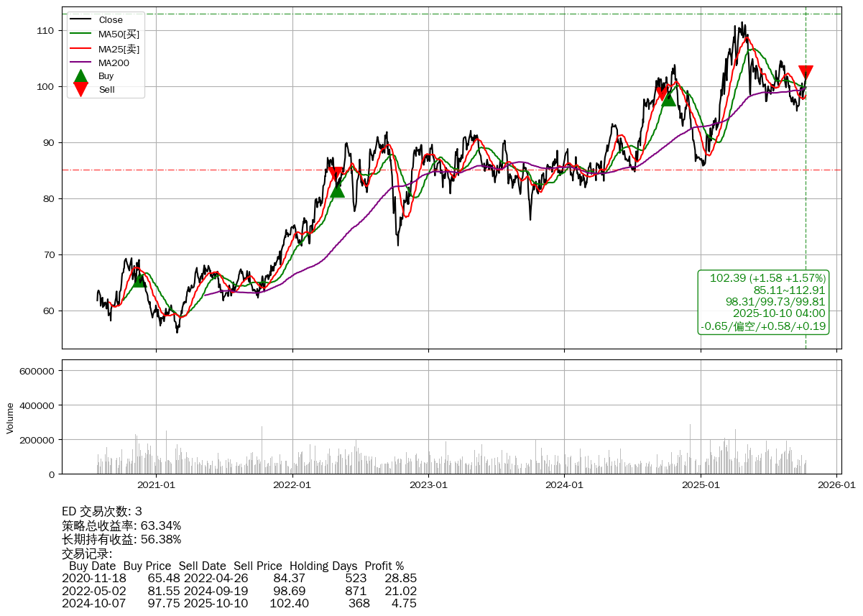Select the MA25[卖] legend label
Image resolution: width=863 pixels, height=616 pixels.
(119, 49)
